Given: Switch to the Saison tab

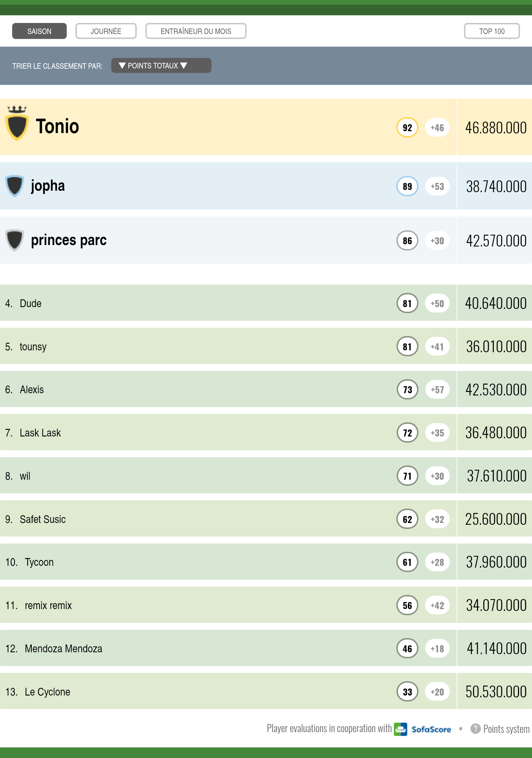Looking at the screenshot, I should 39,31.
